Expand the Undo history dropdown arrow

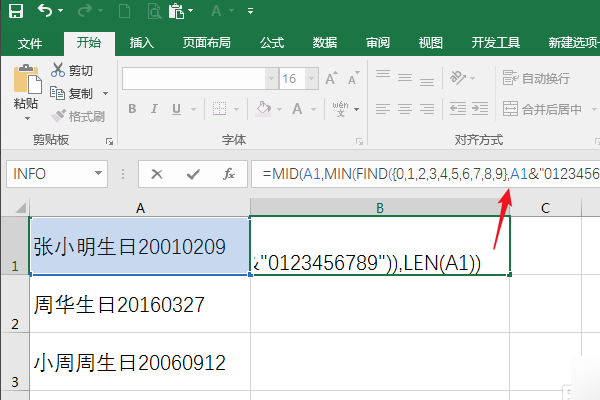(x=61, y=11)
